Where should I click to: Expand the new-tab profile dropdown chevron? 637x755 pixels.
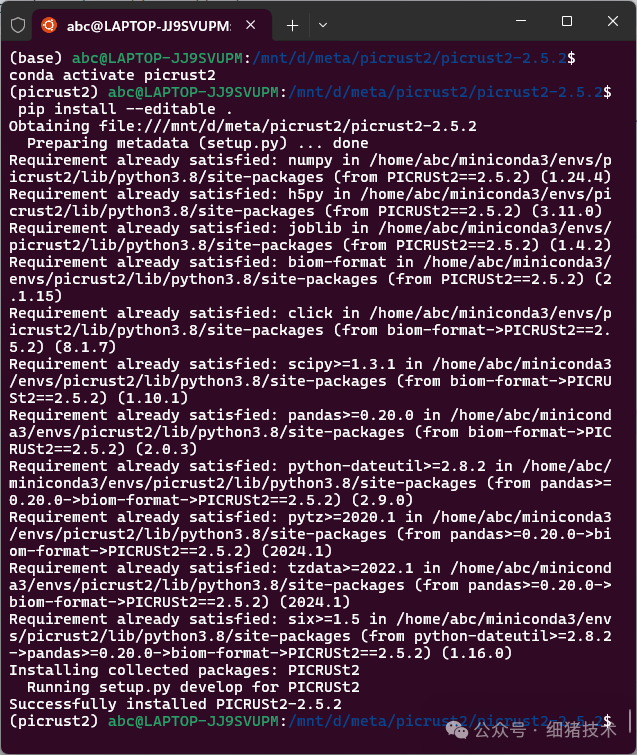coord(322,22)
